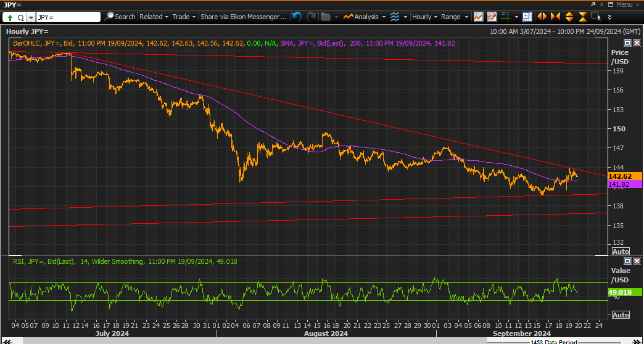The image size is (644, 344).
Task: Click the green up-arrow icon in the instrument box
Action: click(10, 17)
